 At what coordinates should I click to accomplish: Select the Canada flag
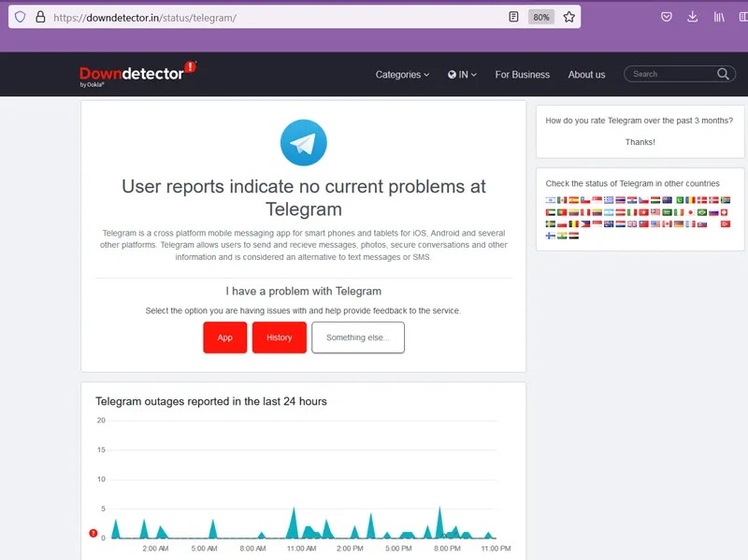pyautogui.click(x=667, y=223)
